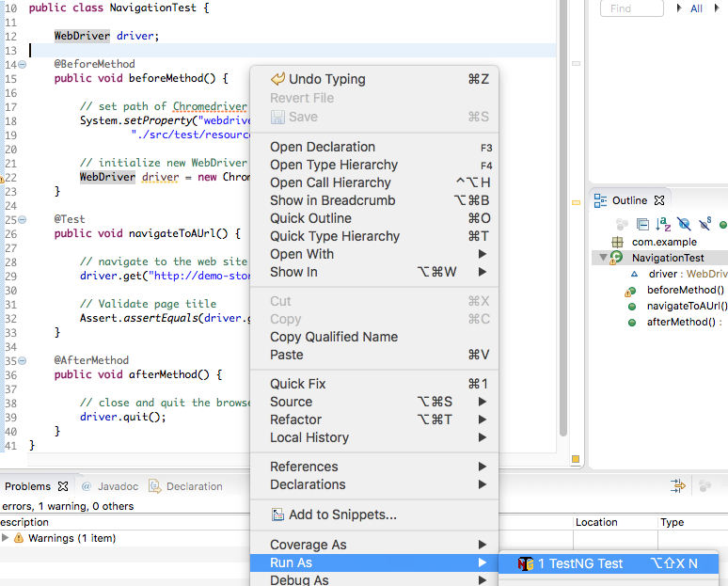This screenshot has height=586, width=728.
Task: Open the Refactor submenu
Action: click(x=296, y=420)
